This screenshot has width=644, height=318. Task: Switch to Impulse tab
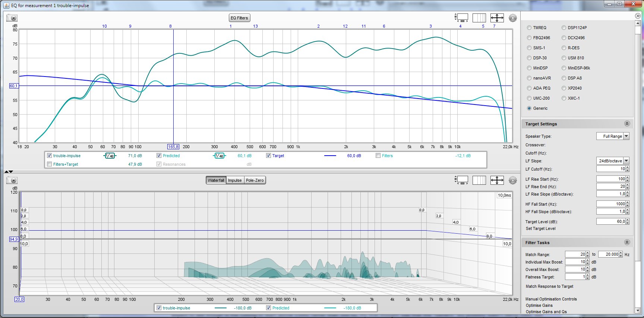click(235, 180)
